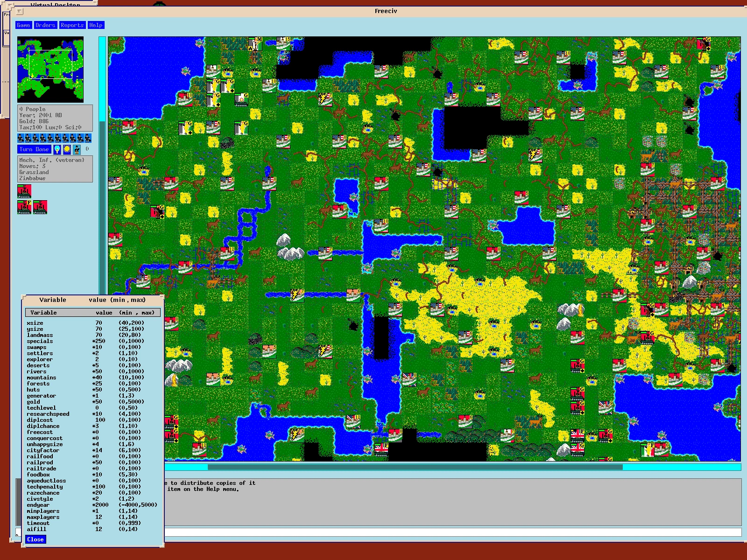Image resolution: width=747 pixels, height=560 pixels.
Task: Select the railtrade variable row
Action: coord(92,469)
